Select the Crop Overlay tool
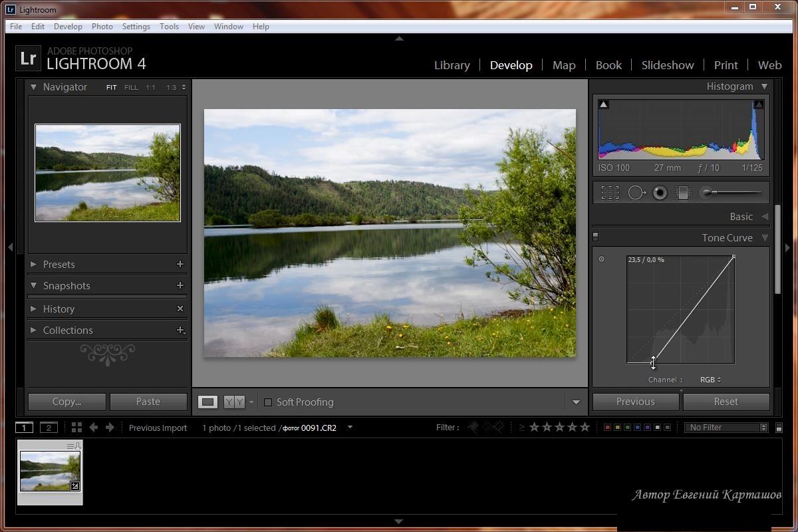The width and height of the screenshot is (798, 532). pos(610,193)
